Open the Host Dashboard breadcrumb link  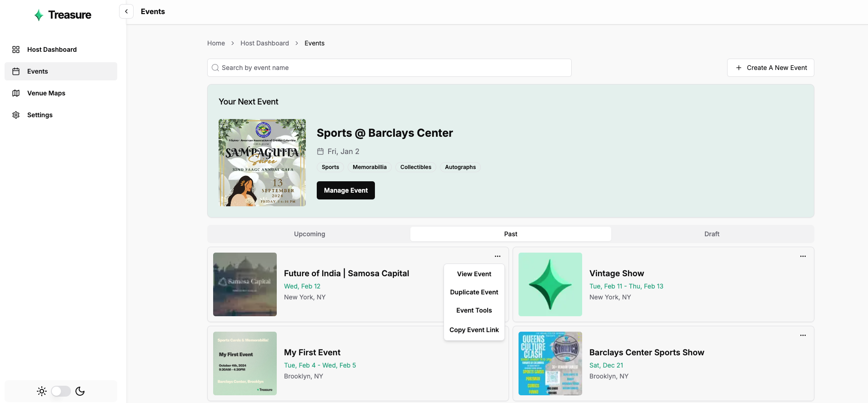tap(264, 43)
